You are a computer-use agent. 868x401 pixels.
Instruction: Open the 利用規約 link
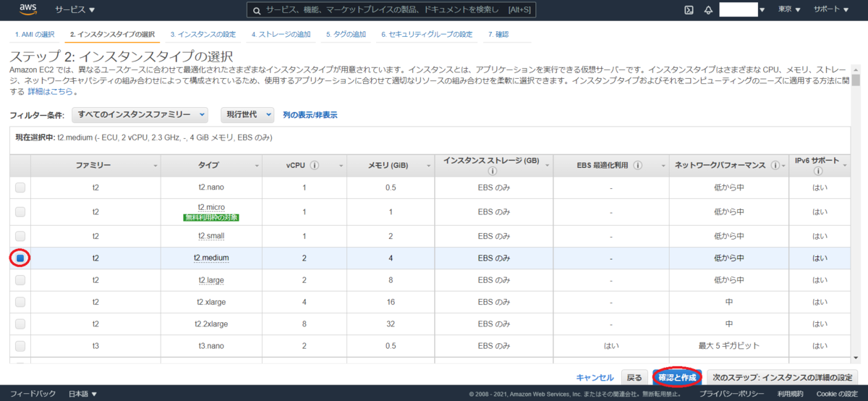click(791, 394)
